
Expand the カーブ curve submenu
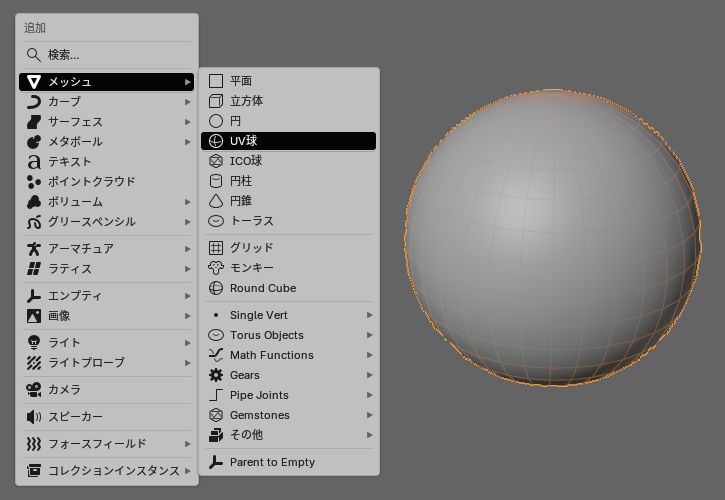coord(187,102)
